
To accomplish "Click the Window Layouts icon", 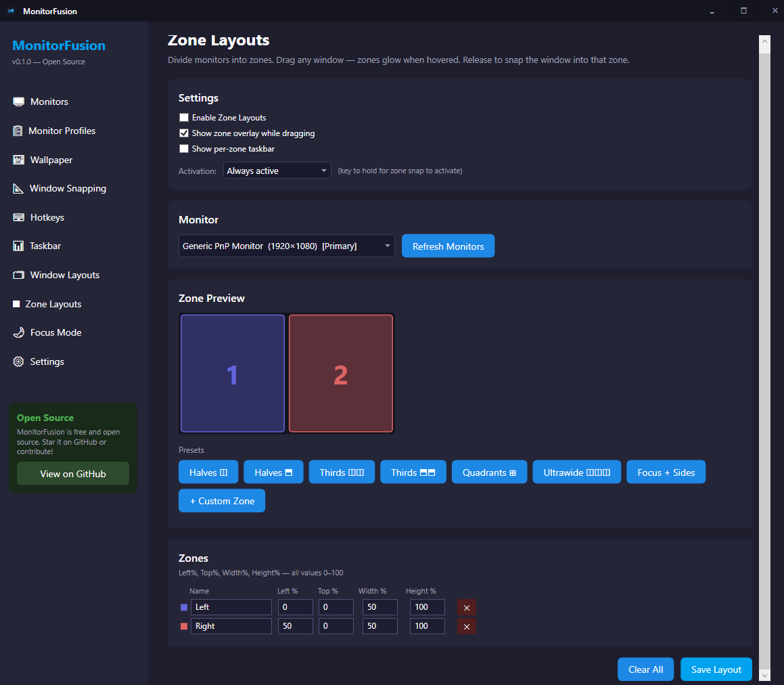I will pos(18,274).
